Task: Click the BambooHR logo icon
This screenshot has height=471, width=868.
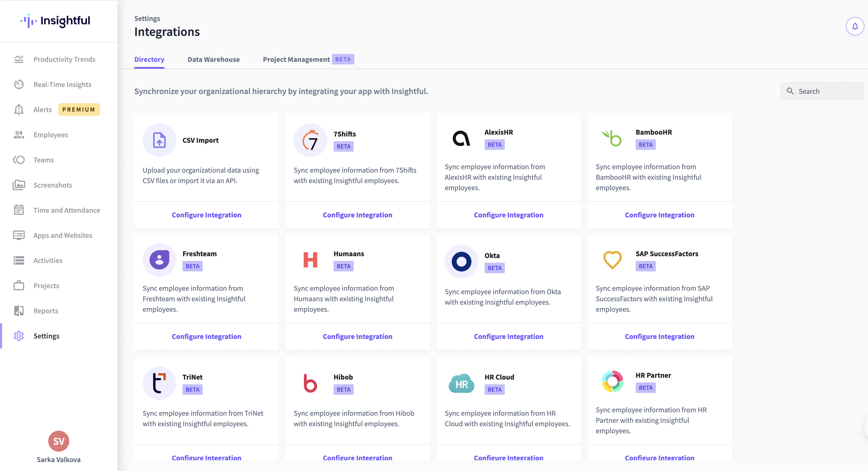Action: pyautogui.click(x=612, y=138)
